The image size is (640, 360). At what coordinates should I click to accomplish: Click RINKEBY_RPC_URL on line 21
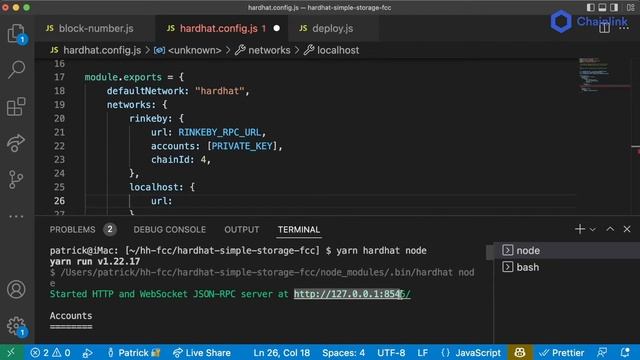coord(219,132)
